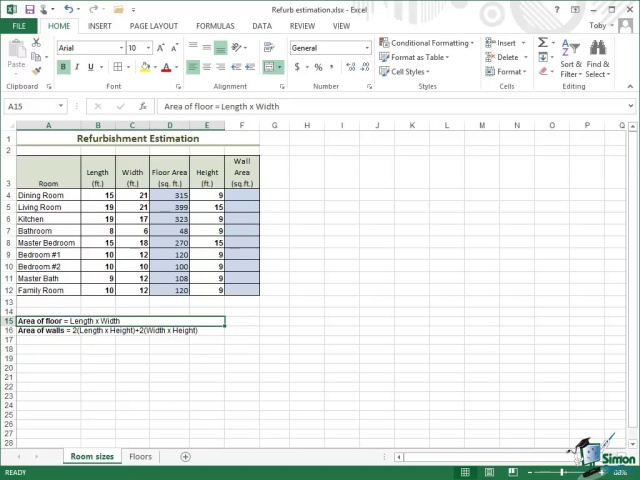The height and width of the screenshot is (480, 640).
Task: Click the Format as Table button
Action: pyautogui.click(x=418, y=57)
